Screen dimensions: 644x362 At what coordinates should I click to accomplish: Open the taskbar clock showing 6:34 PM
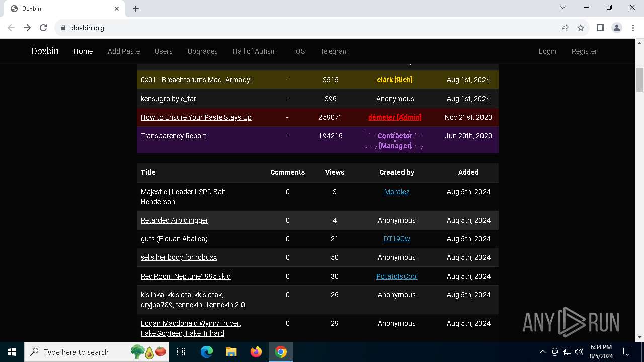[601, 352]
